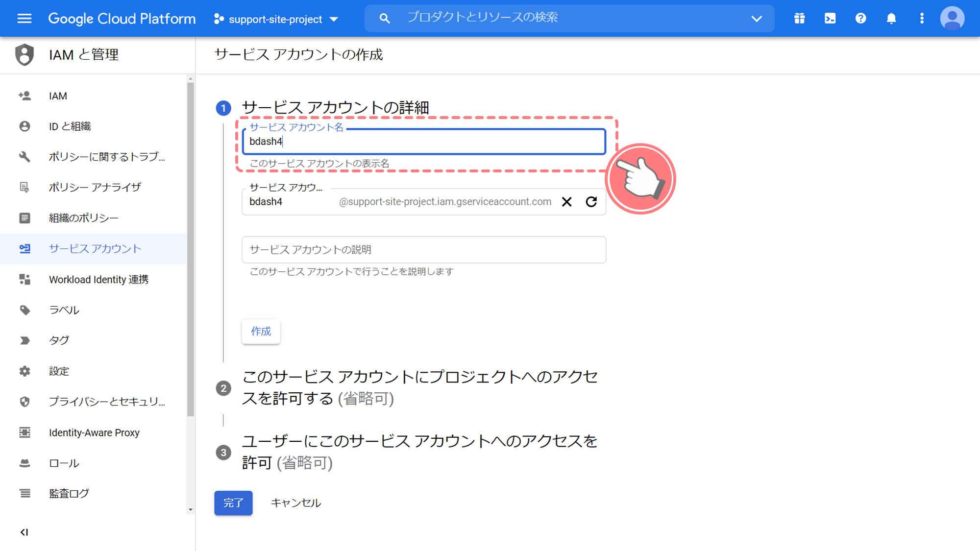Viewport: 980px width, 551px height.
Task: Click the IAM と管理 shield icon
Action: 24,54
